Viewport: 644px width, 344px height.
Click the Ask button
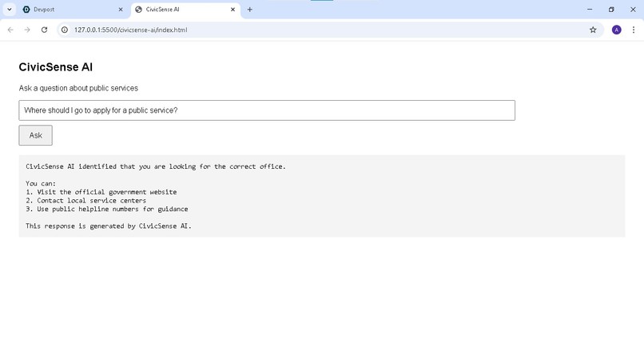[35, 135]
